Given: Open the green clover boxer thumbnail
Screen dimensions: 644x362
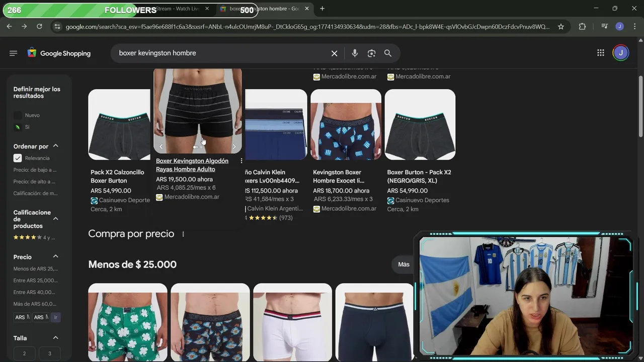Looking at the screenshot, I should point(128,322).
